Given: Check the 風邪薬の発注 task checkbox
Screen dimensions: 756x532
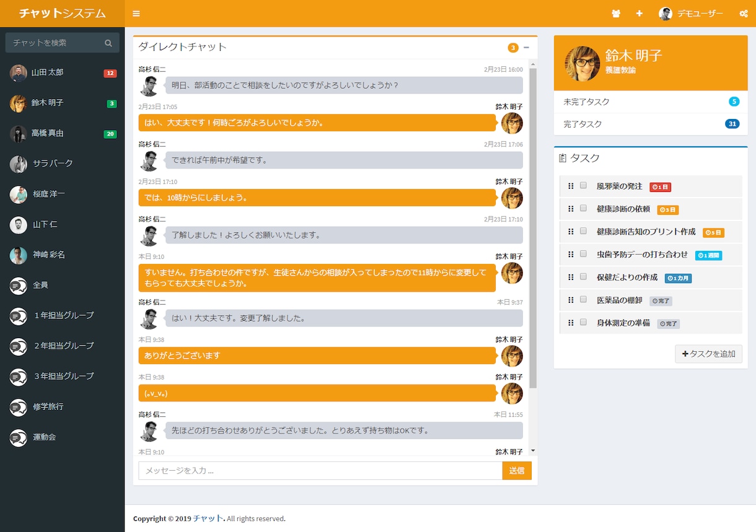Looking at the screenshot, I should [x=583, y=185].
